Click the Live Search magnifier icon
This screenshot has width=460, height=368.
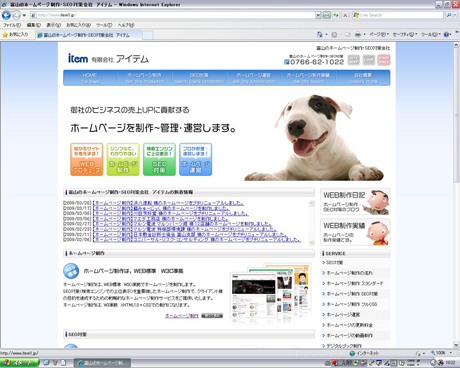coord(449,15)
